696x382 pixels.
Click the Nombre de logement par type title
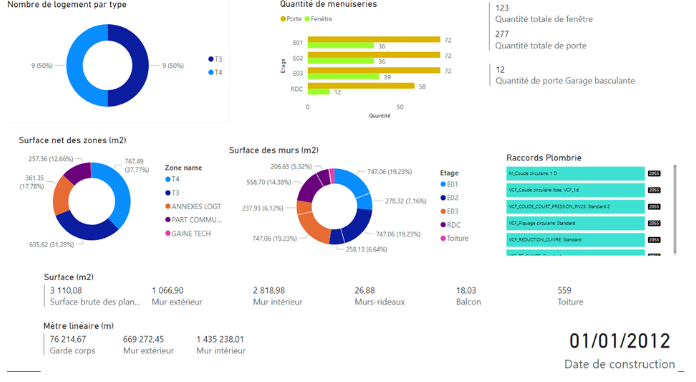tap(67, 4)
